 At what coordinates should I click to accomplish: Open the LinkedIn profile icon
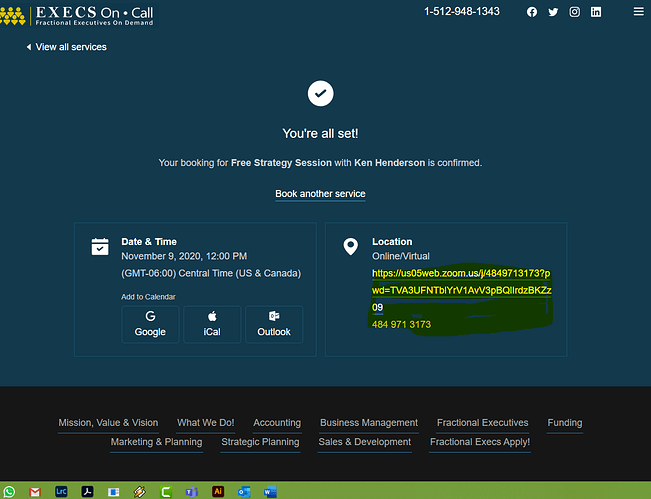point(596,12)
